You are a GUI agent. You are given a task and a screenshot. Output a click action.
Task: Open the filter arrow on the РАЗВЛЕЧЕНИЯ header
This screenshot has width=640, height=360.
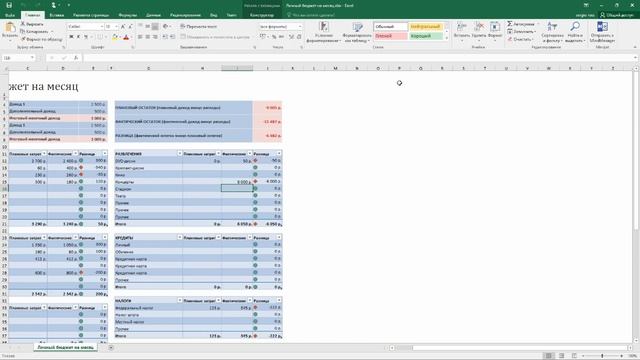coord(180,153)
